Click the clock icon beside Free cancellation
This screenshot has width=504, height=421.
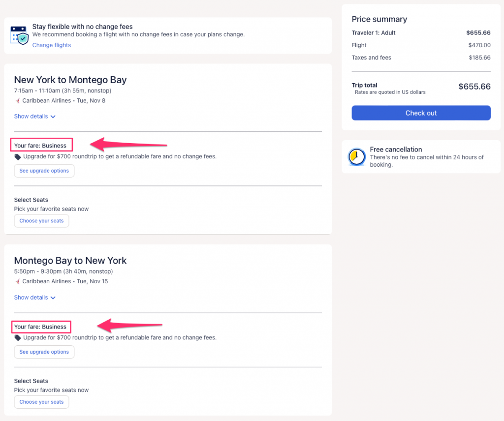356,157
